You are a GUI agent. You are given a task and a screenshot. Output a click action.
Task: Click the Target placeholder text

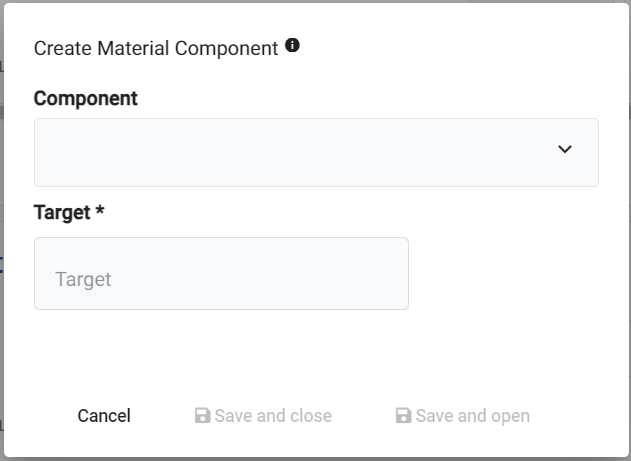pyautogui.click(x=83, y=280)
